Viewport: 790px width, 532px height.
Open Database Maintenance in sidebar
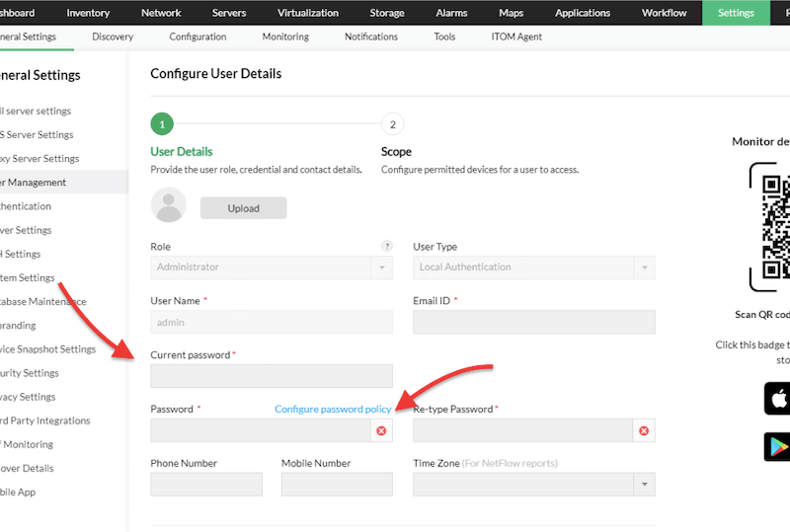43,302
